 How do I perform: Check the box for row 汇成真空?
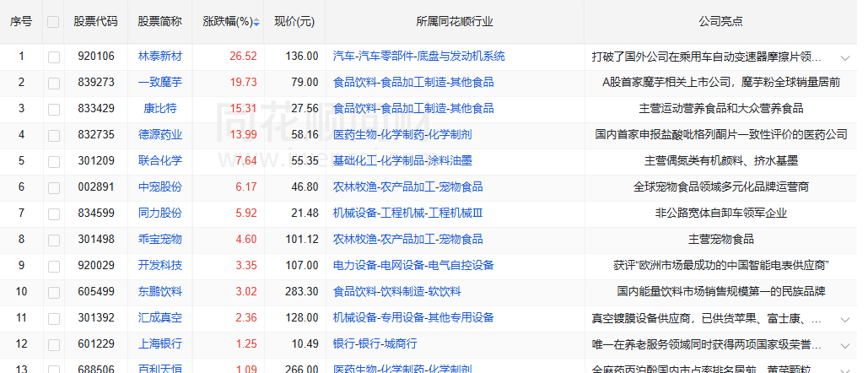(54, 319)
